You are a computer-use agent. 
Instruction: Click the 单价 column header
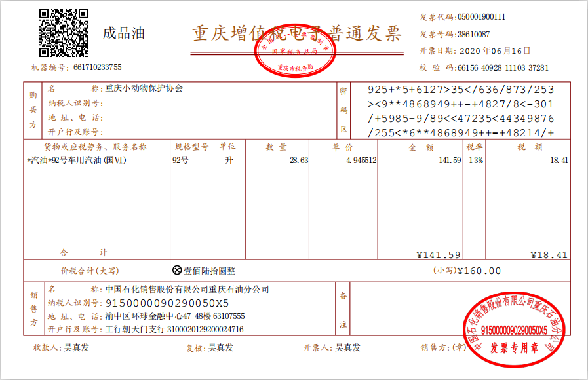343,147
